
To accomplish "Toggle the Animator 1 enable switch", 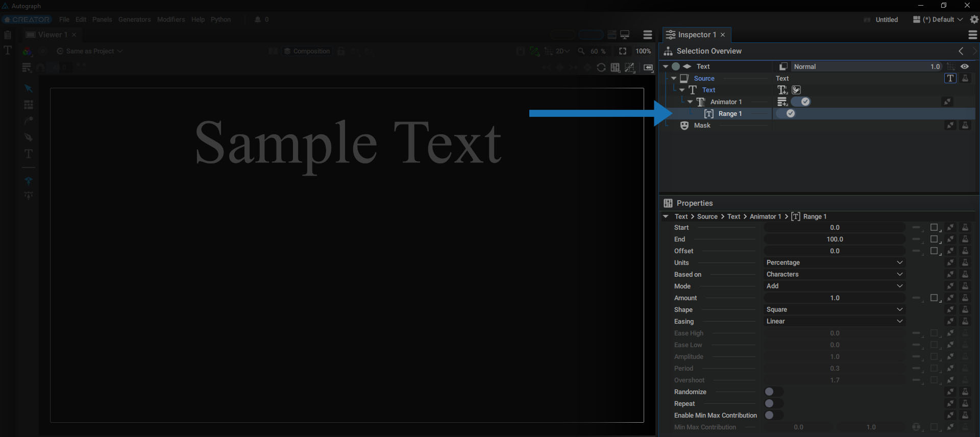I will point(801,102).
